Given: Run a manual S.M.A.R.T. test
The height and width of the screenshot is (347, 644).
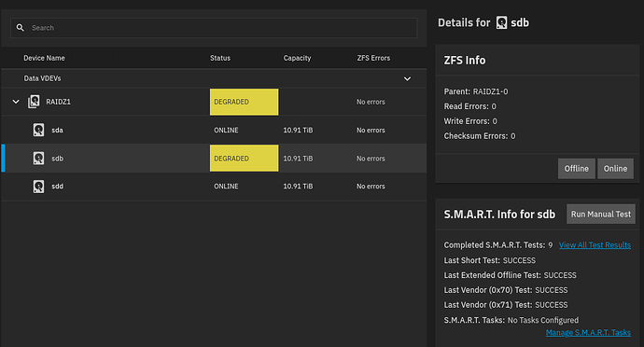Looking at the screenshot, I should coord(601,214).
